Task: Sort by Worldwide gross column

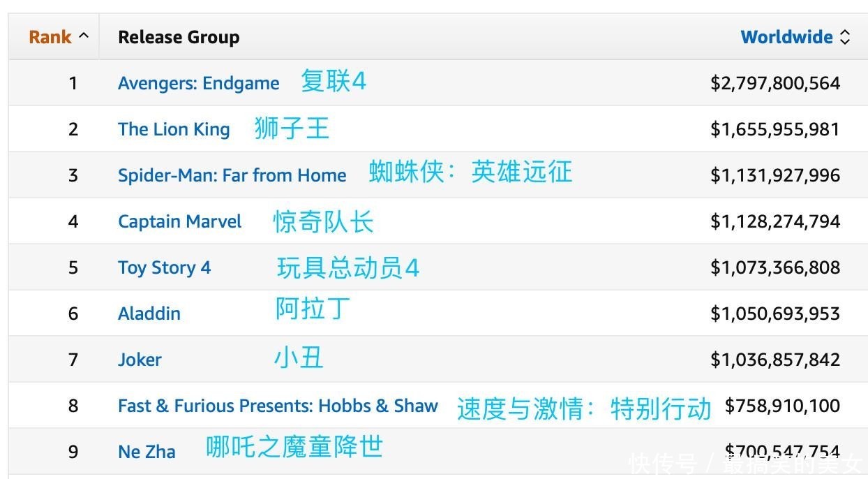Action: click(x=786, y=37)
